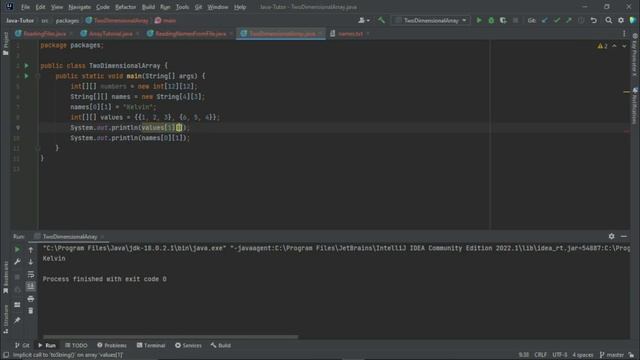Click the Run console horizontal scrollbar
The image size is (640, 360).
[171, 337]
